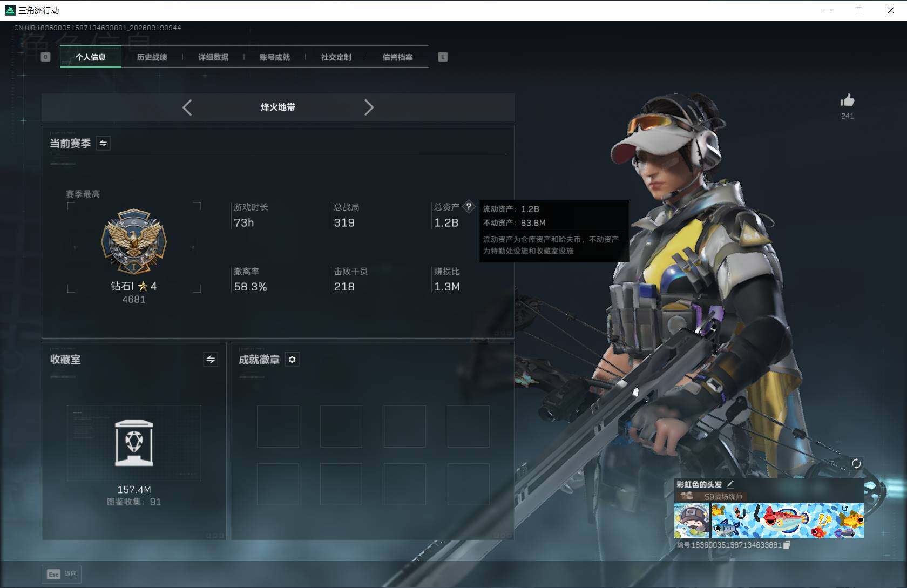Image resolution: width=907 pixels, height=588 pixels.
Task: Go to the 账号成就 tab
Action: pyautogui.click(x=275, y=57)
